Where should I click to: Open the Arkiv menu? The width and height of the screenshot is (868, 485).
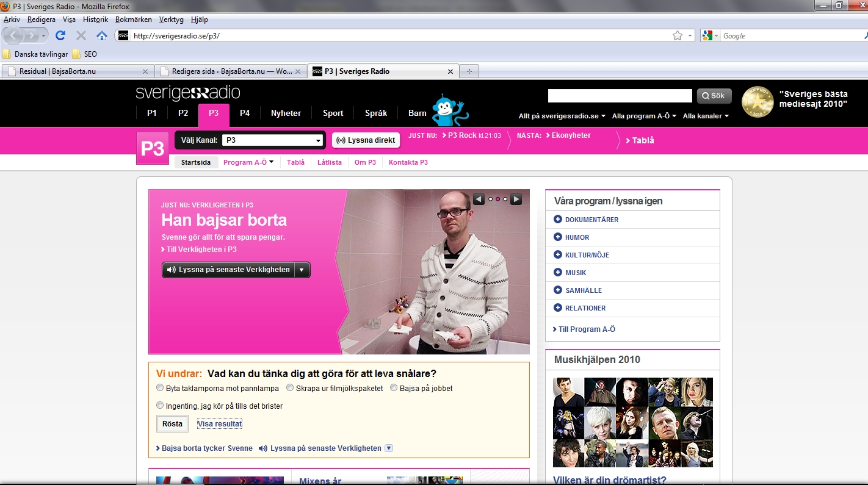pos(12,20)
